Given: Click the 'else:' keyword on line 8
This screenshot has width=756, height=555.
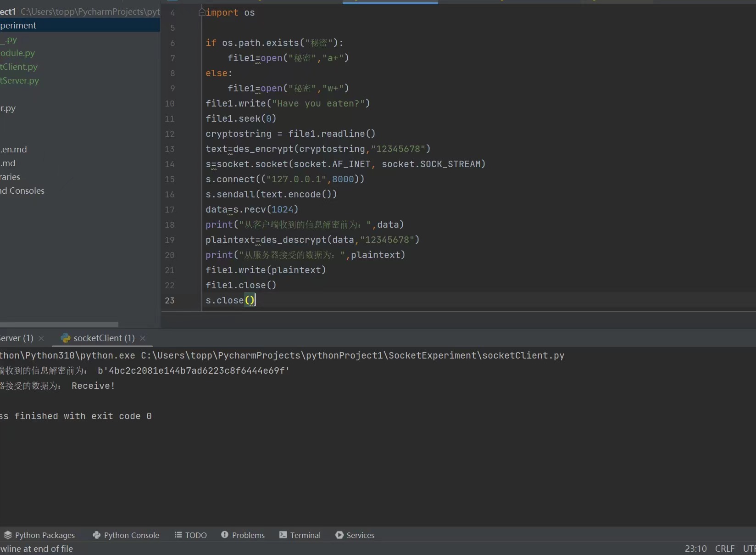Looking at the screenshot, I should pos(219,73).
